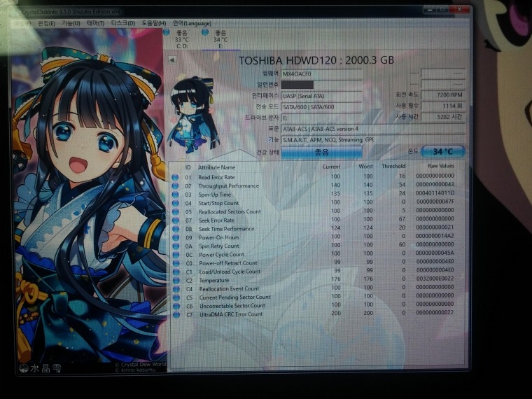Close the CrystalDiskInfo window

pos(459,10)
